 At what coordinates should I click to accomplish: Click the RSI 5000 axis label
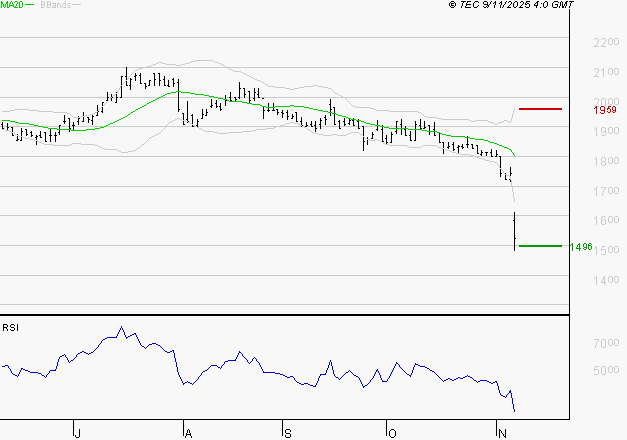606,370
